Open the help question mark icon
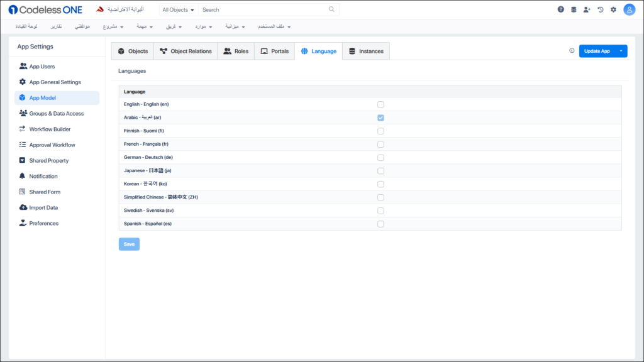The width and height of the screenshot is (644, 362). click(560, 9)
